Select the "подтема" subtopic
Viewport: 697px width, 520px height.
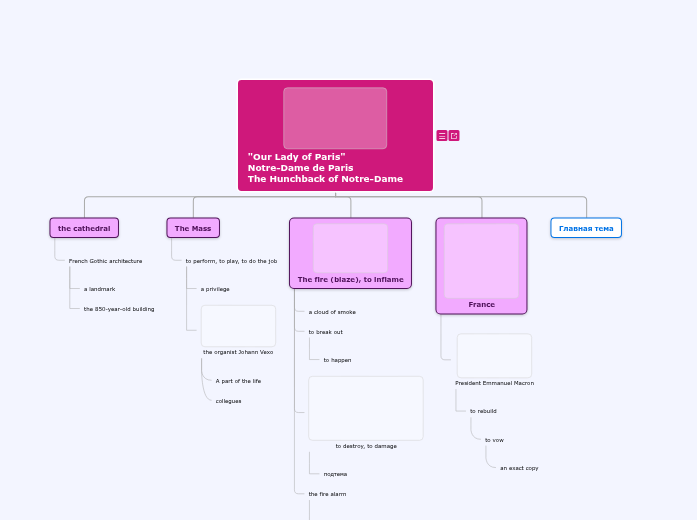[x=335, y=474]
